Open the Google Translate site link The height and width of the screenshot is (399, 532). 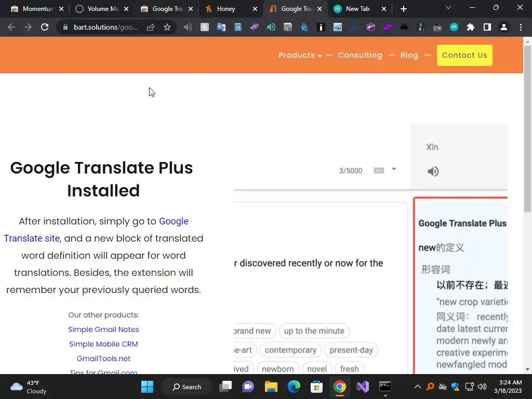click(96, 230)
